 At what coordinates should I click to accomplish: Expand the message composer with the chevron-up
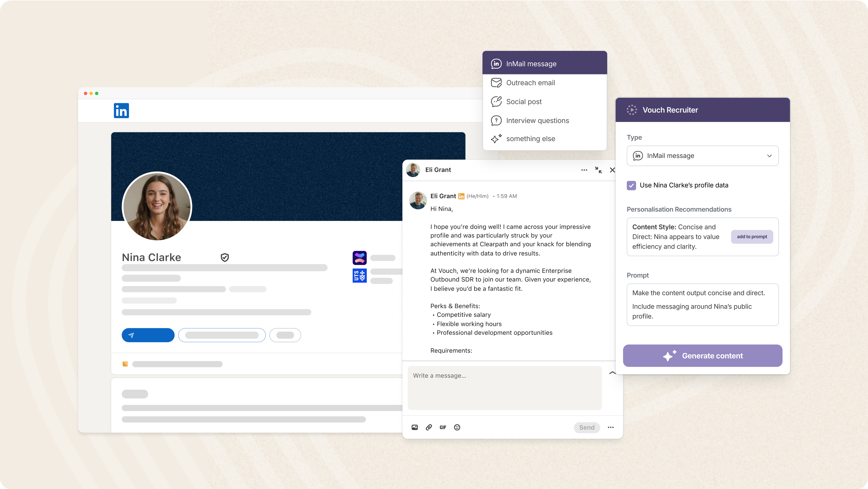click(x=612, y=373)
